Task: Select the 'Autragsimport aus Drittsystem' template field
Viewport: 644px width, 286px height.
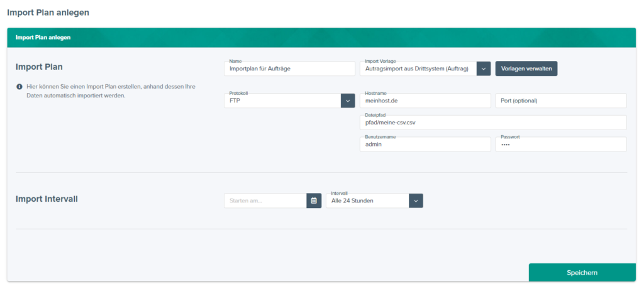Action: pyautogui.click(x=418, y=69)
